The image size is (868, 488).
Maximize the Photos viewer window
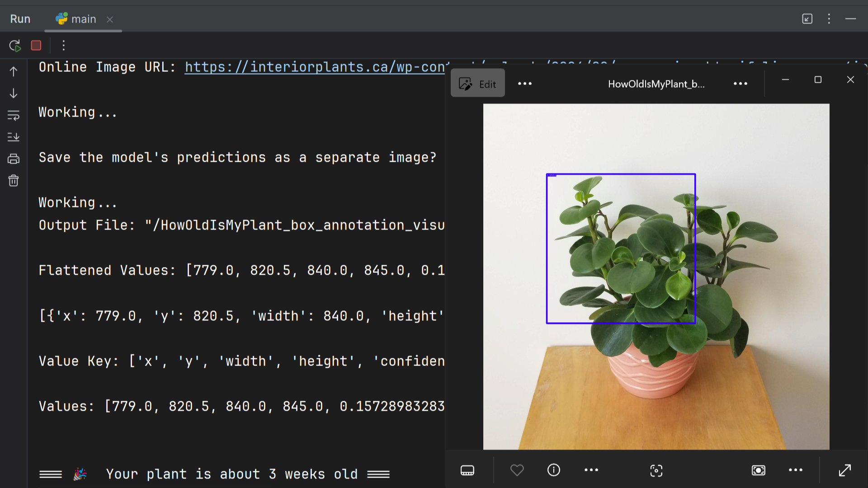(818, 80)
